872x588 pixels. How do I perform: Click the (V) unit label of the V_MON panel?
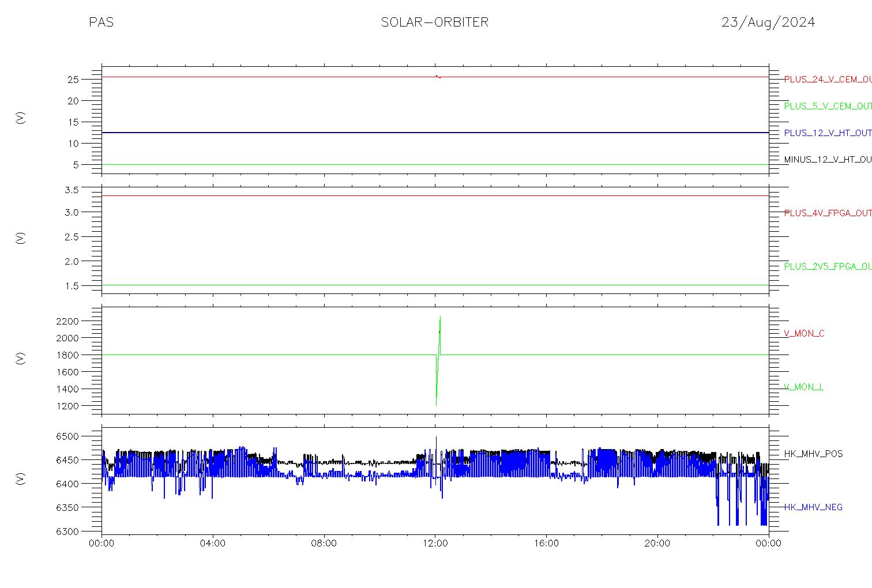pyautogui.click(x=21, y=358)
